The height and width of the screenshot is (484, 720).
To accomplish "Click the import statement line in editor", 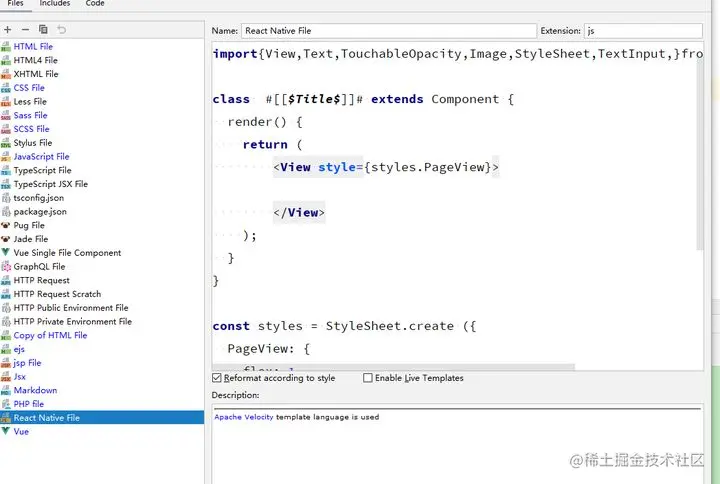I will 457,54.
